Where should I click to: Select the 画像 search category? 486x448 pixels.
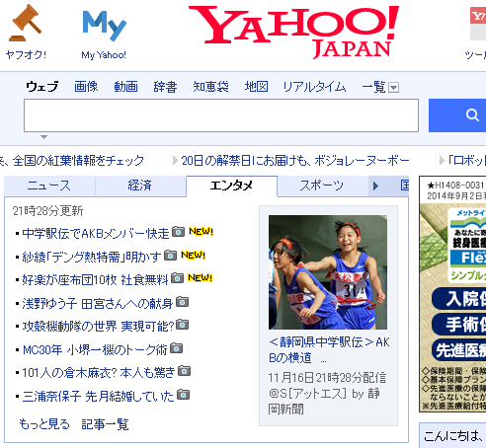tap(86, 87)
